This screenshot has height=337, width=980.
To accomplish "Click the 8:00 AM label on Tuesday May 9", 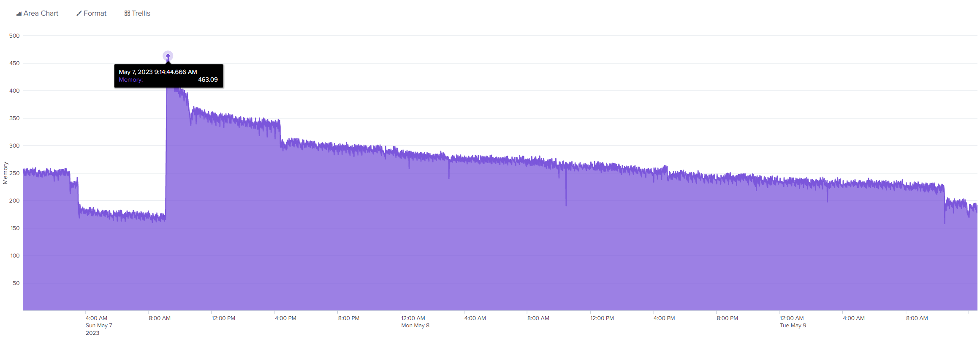I will [917, 318].
